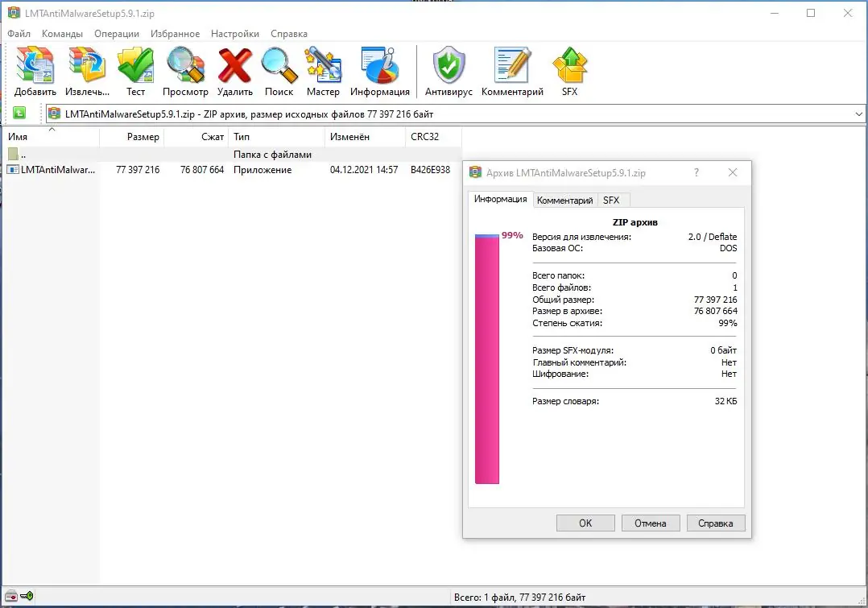
Task: Click the Отмена button
Action: coord(651,523)
